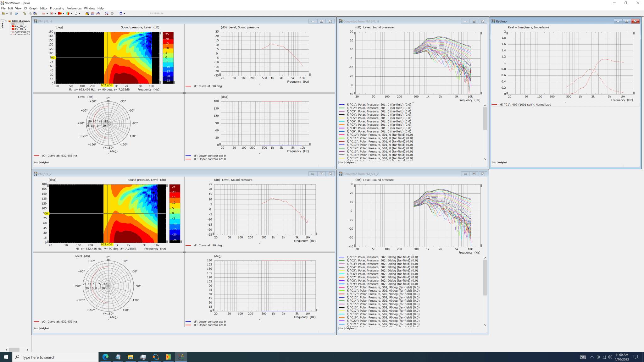Switch to Doc tab in Converted from PM_SPL_V
Screen dimensions: 644x362
(341, 328)
